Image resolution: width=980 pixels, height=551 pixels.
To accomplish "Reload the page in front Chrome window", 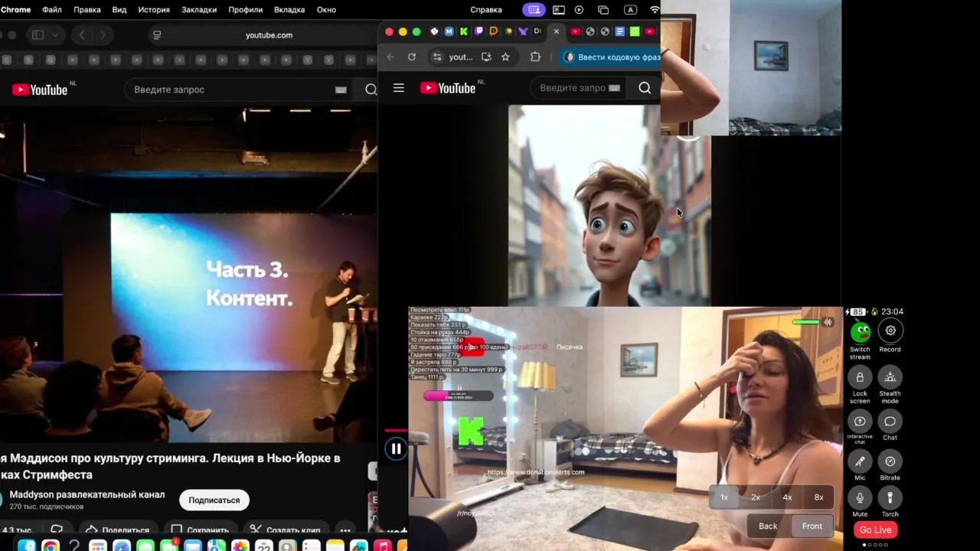I will point(412,57).
